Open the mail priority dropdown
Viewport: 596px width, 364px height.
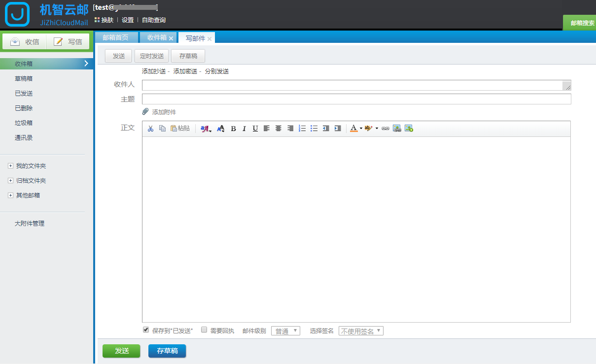[x=285, y=331]
